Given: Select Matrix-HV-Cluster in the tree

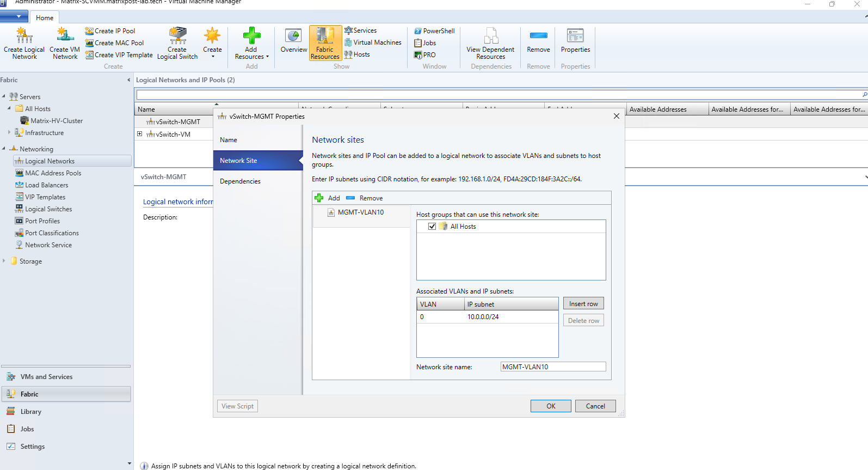Looking at the screenshot, I should point(51,121).
